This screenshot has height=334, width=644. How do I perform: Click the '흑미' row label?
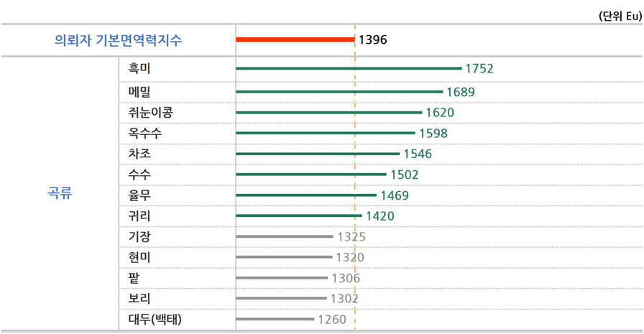click(x=139, y=68)
